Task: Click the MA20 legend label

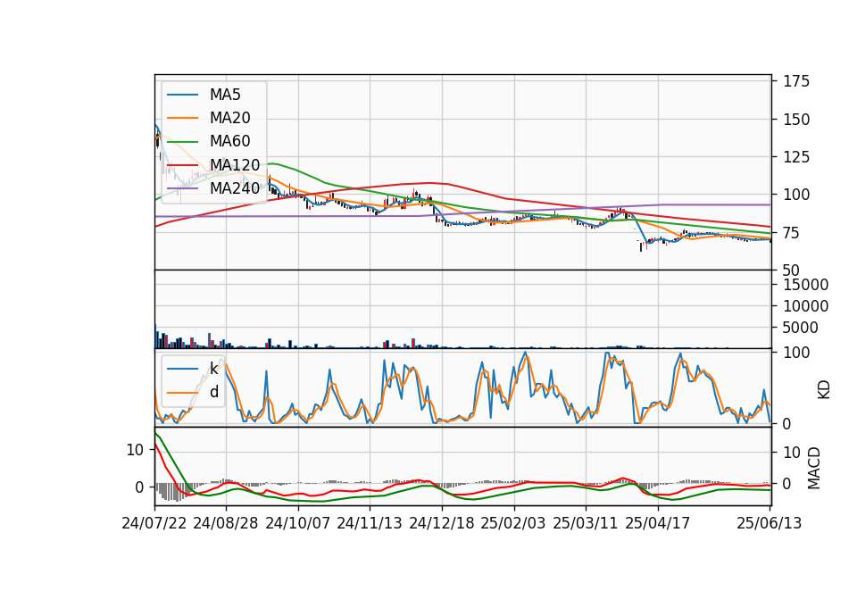Action: [x=230, y=118]
